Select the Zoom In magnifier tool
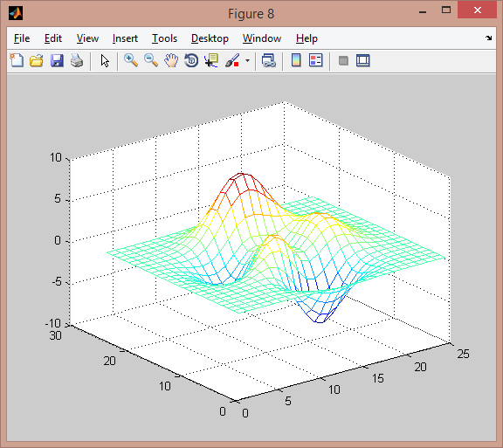503x448 pixels. [131, 60]
